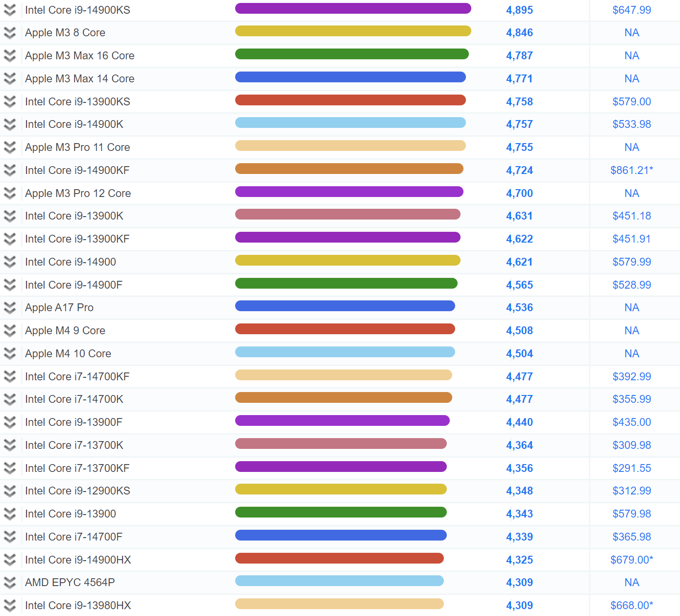Click the 4,325 score
This screenshot has height=616, width=680.
(519, 560)
